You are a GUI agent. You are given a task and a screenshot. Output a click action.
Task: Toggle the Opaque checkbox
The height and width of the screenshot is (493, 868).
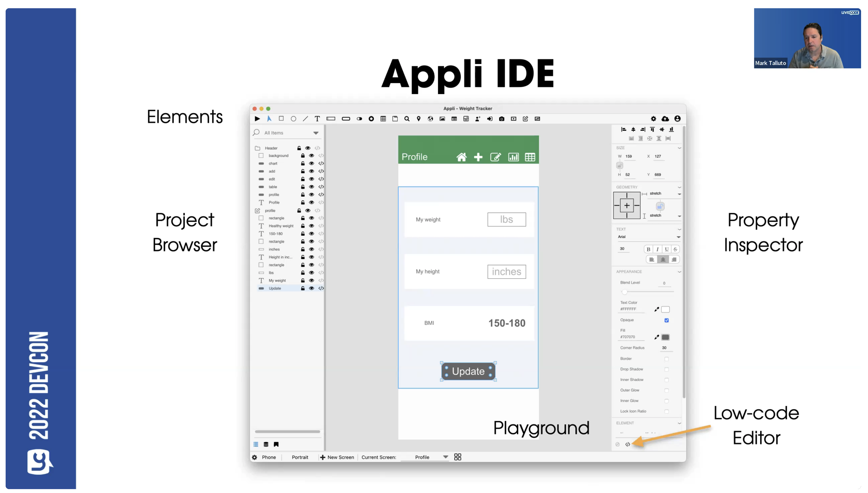coord(666,320)
